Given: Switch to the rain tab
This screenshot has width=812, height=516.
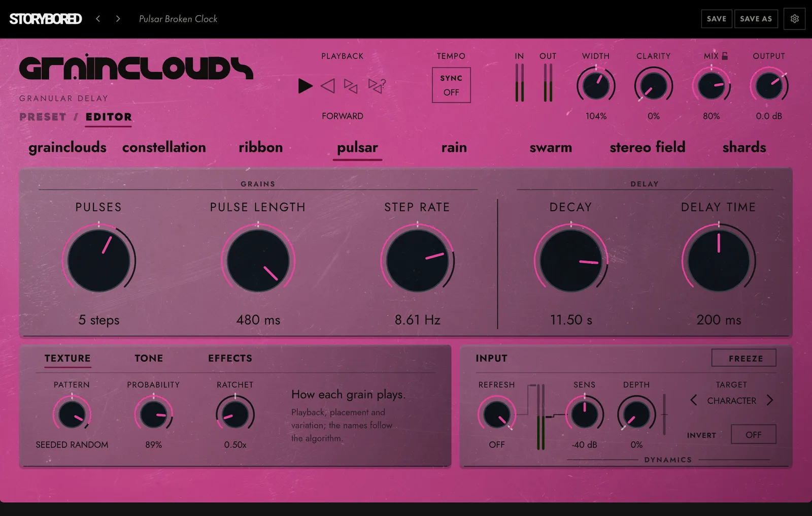Looking at the screenshot, I should (x=454, y=147).
